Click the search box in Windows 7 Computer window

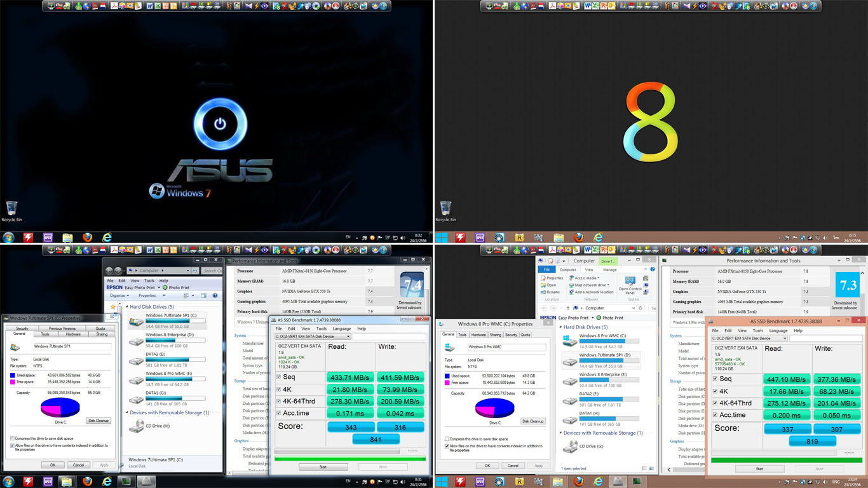point(212,271)
